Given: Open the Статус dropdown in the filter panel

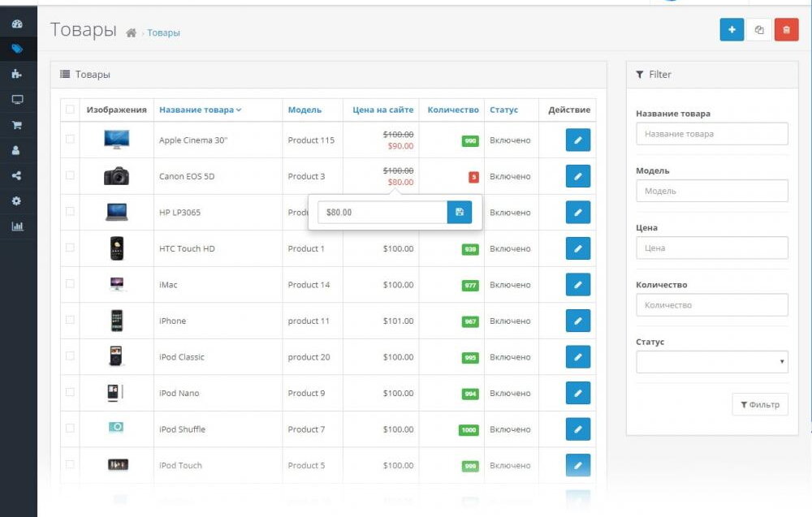Looking at the screenshot, I should tap(711, 362).
